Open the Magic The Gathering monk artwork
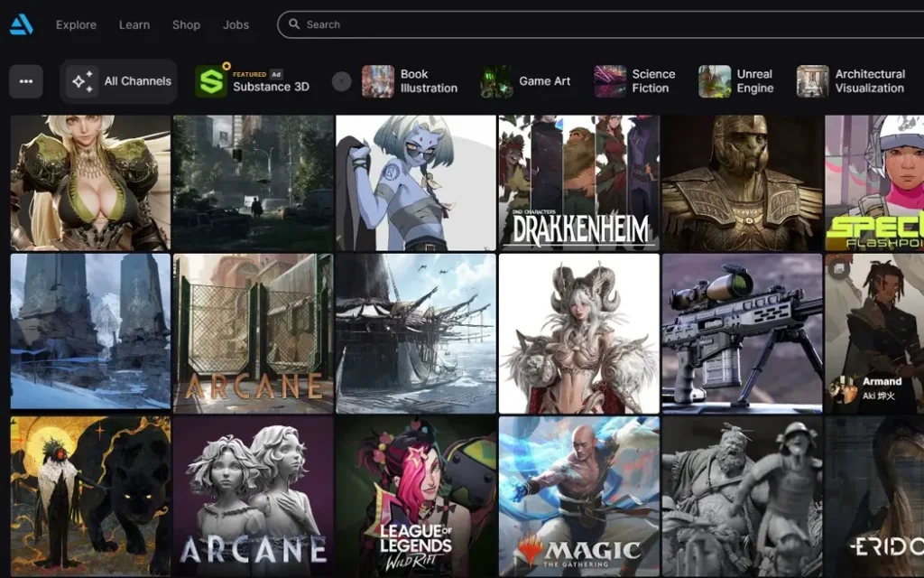 579,496
